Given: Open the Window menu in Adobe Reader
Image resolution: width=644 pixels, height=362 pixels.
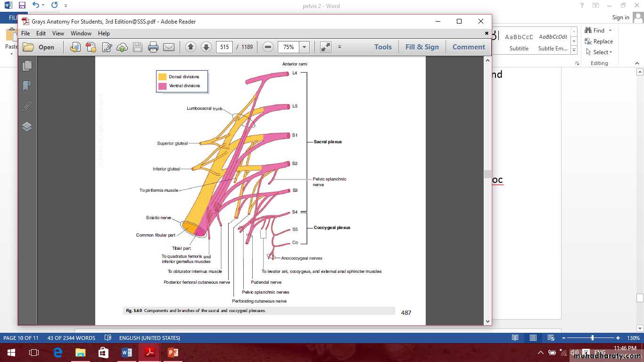Looking at the screenshot, I should [x=81, y=33].
